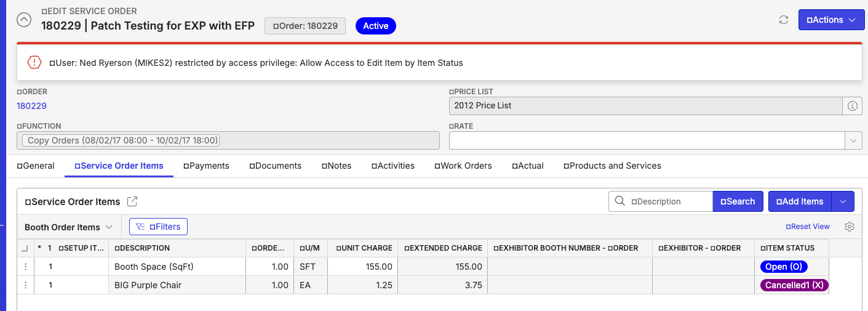Screen dimensions: 868x311
Task: Switch to the General tab
Action: pos(36,166)
